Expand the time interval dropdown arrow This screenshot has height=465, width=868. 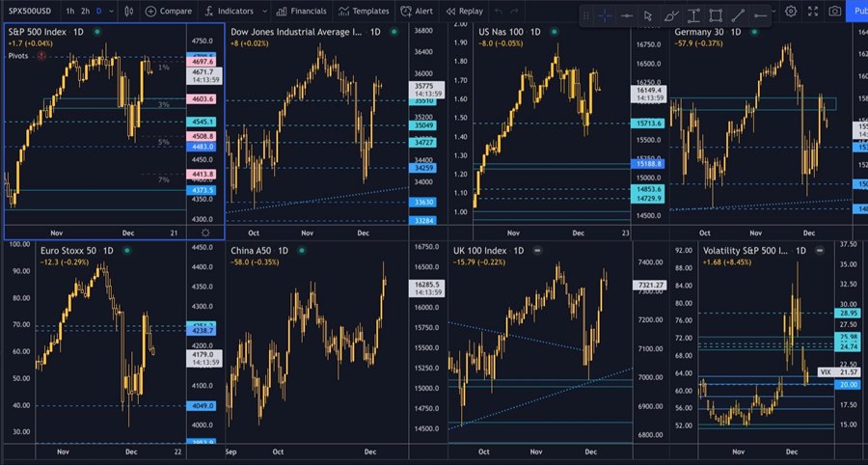(x=112, y=11)
